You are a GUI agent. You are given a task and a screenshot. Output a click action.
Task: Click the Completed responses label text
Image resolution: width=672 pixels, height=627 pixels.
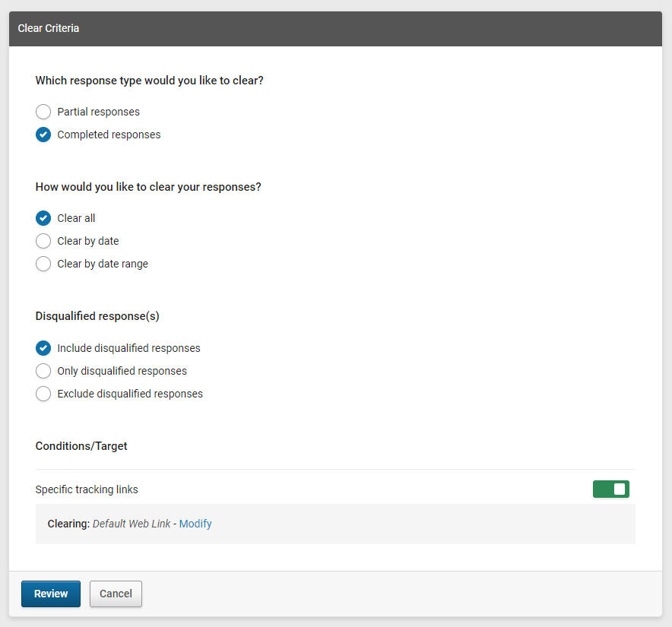click(111, 135)
